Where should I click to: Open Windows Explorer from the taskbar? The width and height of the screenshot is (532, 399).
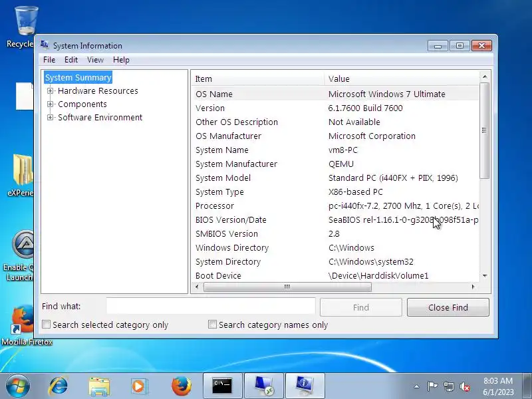[98, 386]
